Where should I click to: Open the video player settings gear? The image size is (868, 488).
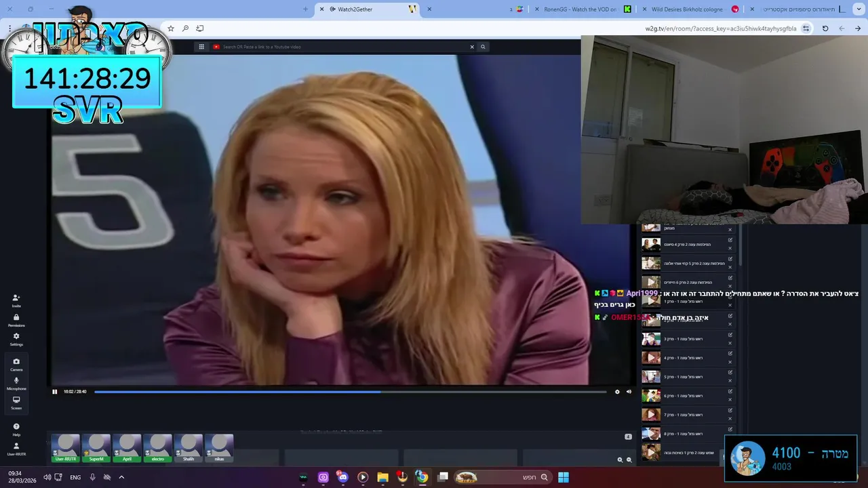[x=617, y=392]
